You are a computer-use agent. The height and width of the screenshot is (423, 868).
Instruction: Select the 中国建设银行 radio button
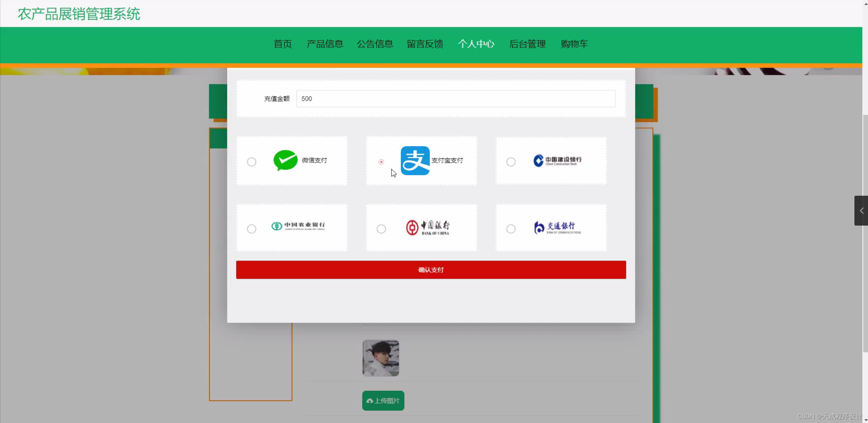click(511, 162)
